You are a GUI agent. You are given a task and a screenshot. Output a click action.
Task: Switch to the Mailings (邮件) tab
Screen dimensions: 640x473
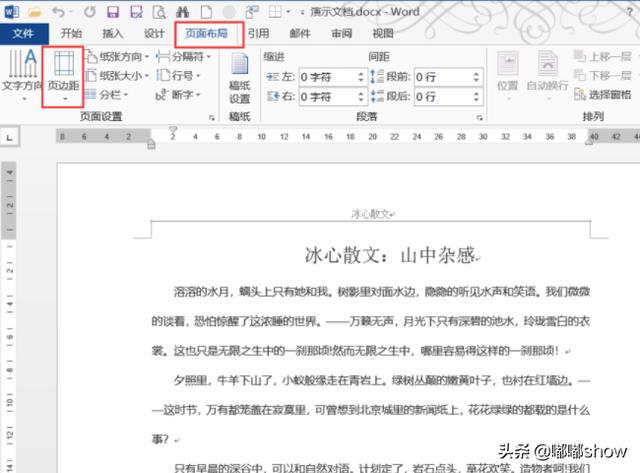(x=300, y=33)
